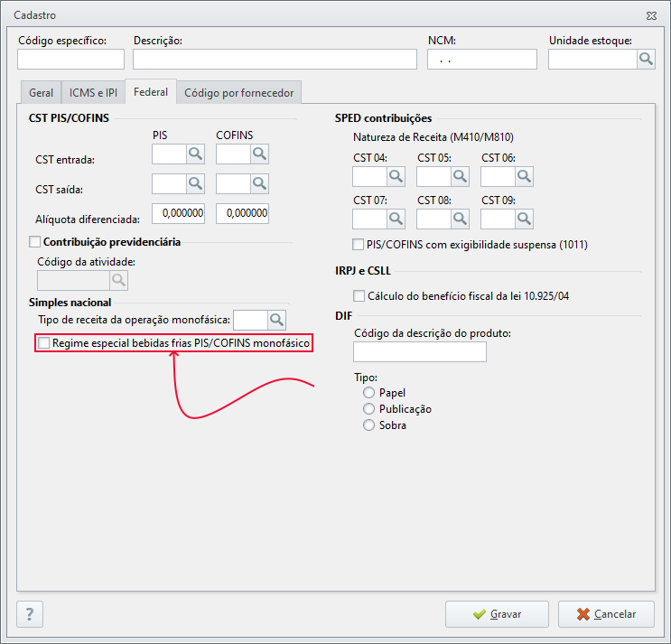This screenshot has height=644, width=671.
Task: Open help with the question mark button
Action: 30,614
